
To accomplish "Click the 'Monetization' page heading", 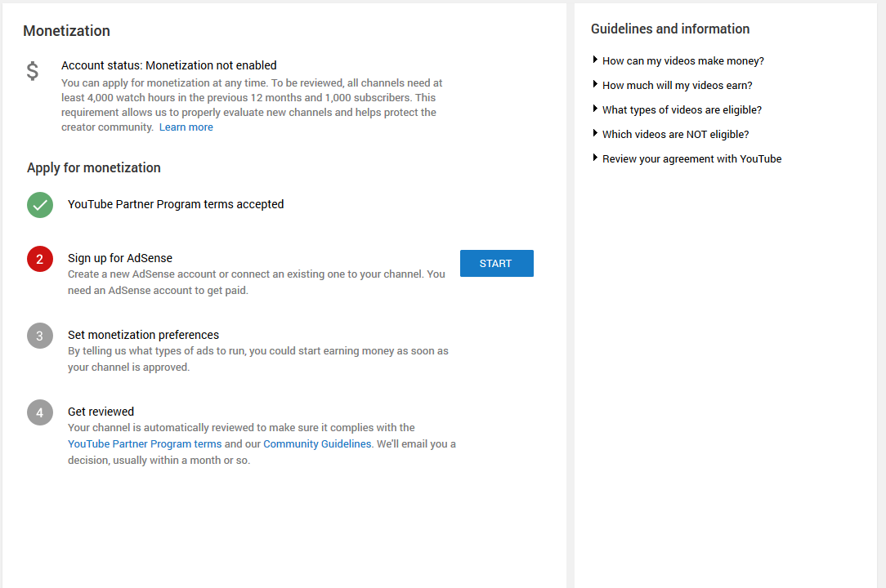I will click(67, 31).
